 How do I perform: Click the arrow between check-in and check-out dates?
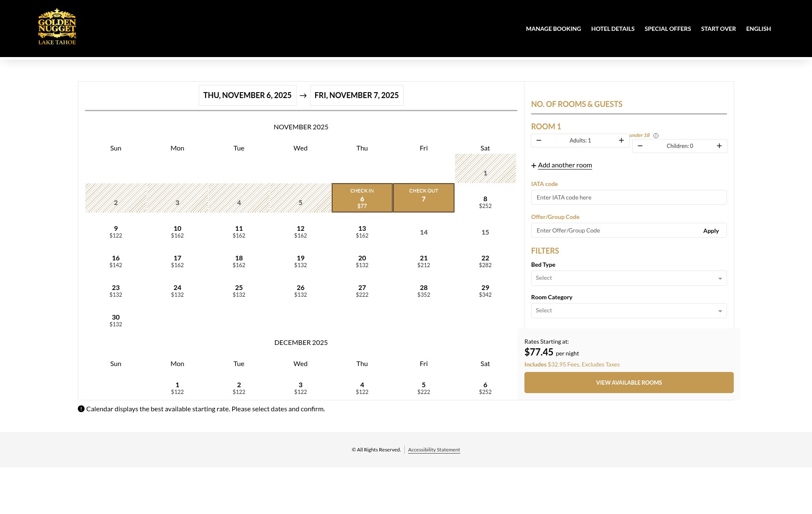coord(303,96)
